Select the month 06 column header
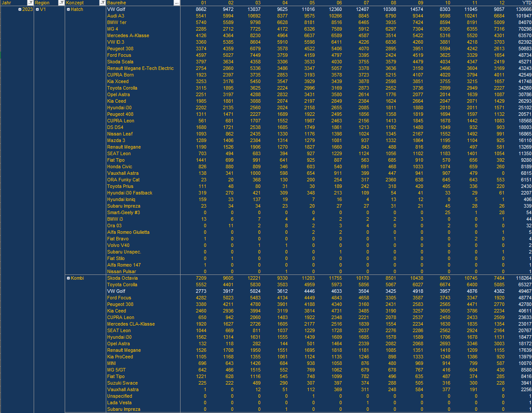The height and width of the screenshot is (413, 532). [x=339, y=3]
